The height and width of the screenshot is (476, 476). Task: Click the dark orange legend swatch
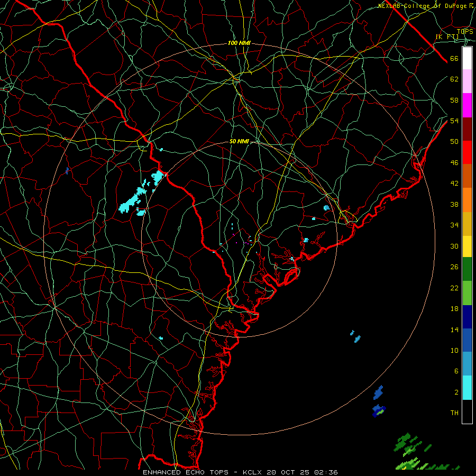tap(467, 176)
